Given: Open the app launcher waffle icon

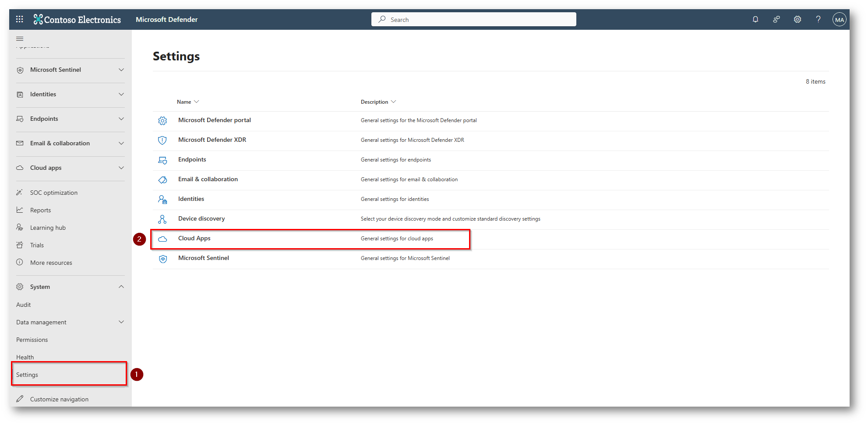Looking at the screenshot, I should [x=19, y=19].
